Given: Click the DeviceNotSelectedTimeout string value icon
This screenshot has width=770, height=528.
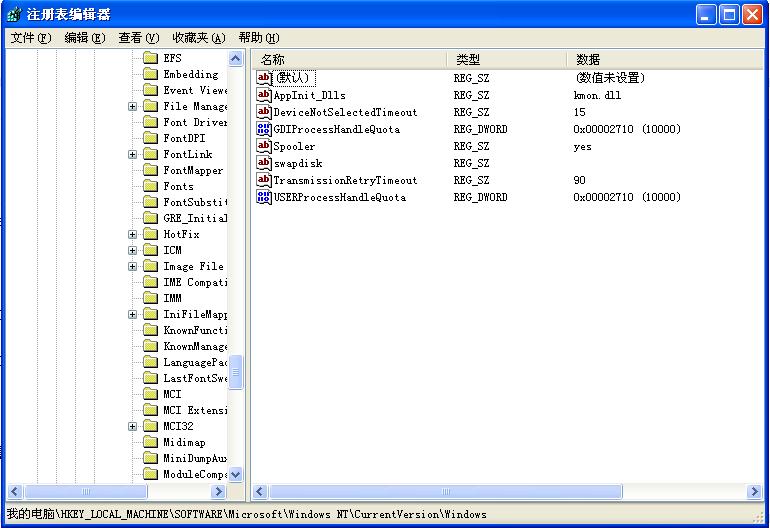Looking at the screenshot, I should click(x=264, y=112).
